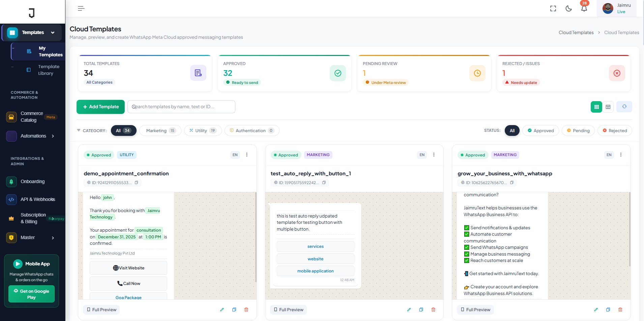Open options menu of test_auto_reply_with_button_1 card

(x=434, y=155)
